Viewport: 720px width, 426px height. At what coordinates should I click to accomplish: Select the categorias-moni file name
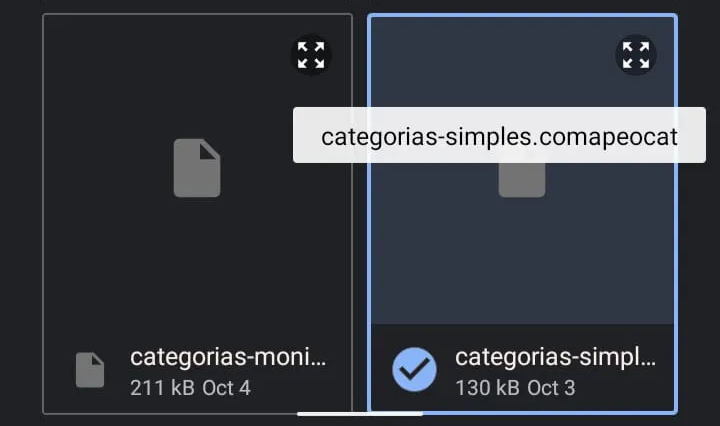click(228, 357)
